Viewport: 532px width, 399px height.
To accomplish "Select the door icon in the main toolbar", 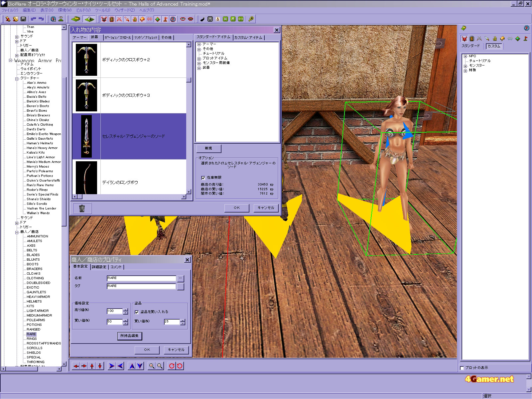I will (x=112, y=19).
